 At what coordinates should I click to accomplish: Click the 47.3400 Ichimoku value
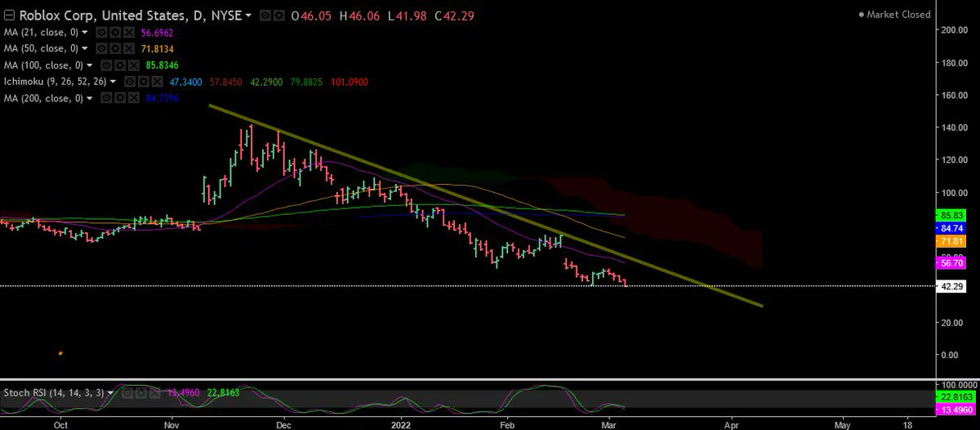(x=186, y=82)
